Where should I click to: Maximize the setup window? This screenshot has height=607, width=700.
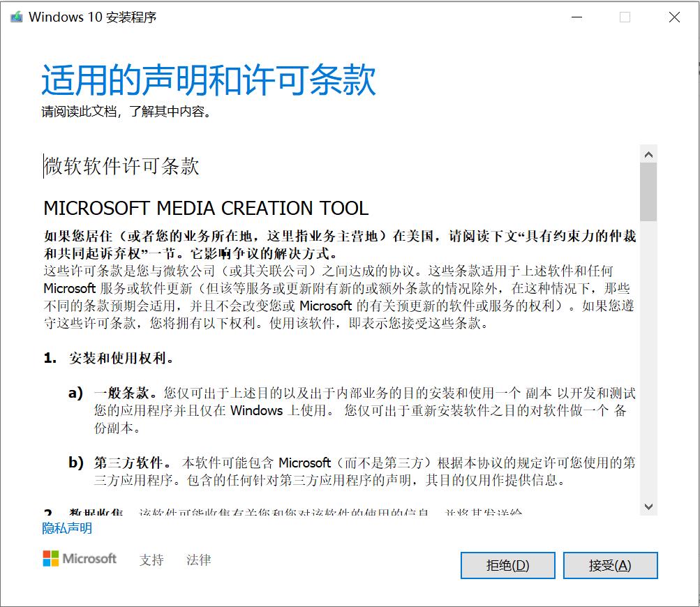pos(624,16)
